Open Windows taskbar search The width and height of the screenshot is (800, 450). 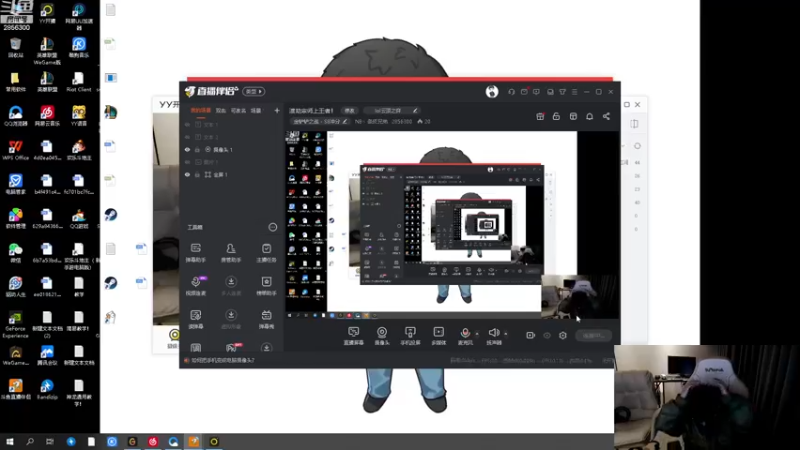30,441
